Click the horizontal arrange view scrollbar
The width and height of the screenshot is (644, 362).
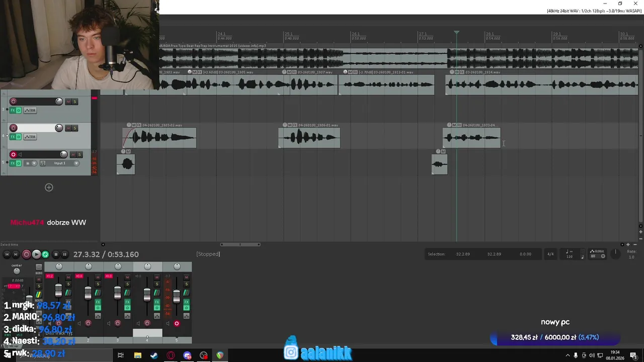pos(240,245)
